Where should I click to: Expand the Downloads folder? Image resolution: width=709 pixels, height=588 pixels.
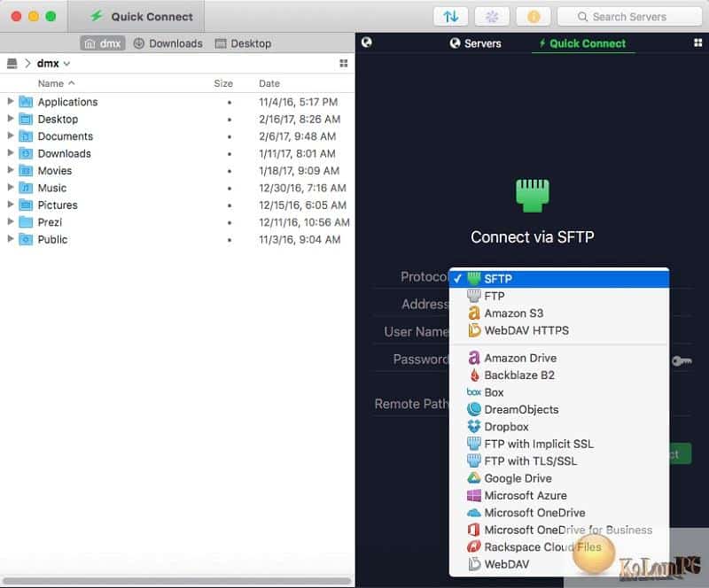pyautogui.click(x=11, y=153)
